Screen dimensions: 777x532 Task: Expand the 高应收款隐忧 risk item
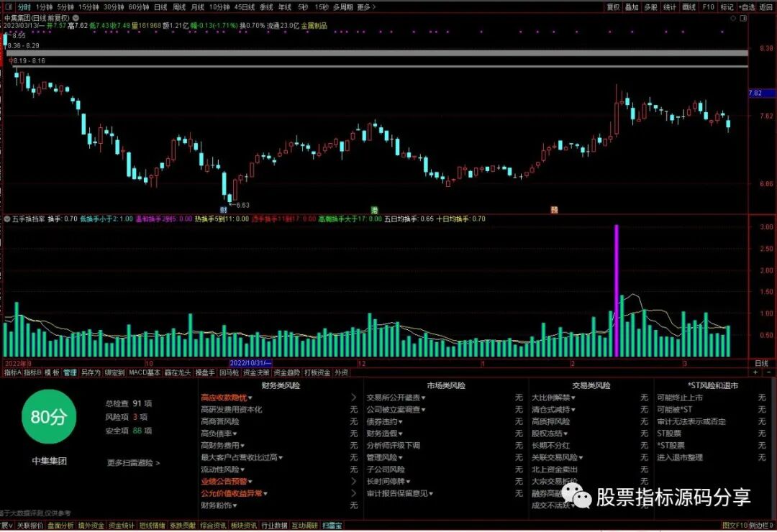click(227, 398)
